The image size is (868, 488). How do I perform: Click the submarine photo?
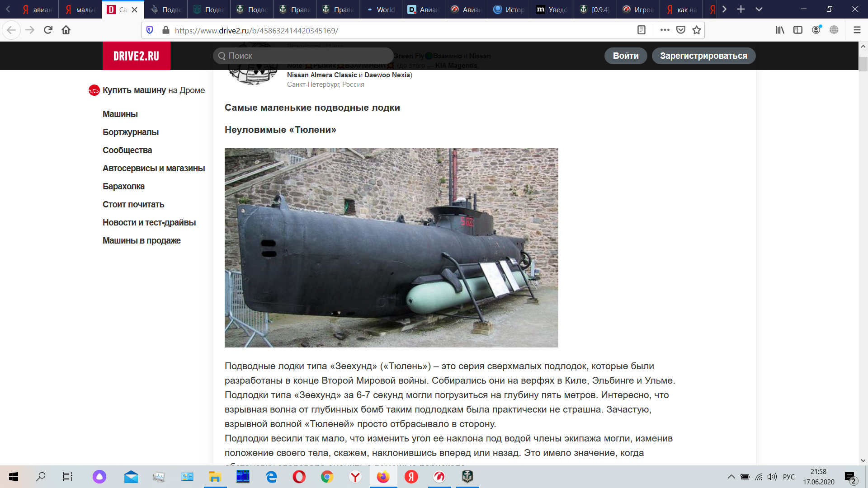pyautogui.click(x=391, y=248)
